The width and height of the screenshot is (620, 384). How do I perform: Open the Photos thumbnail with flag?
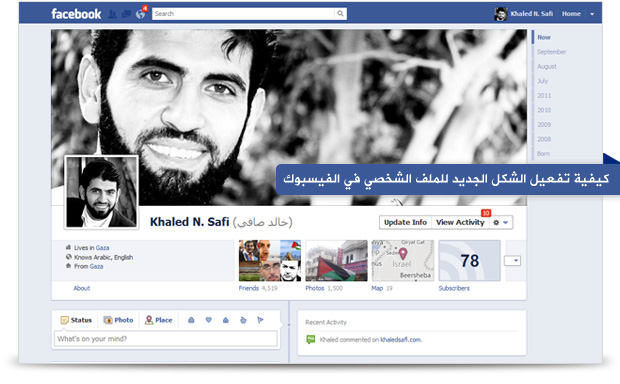336,261
